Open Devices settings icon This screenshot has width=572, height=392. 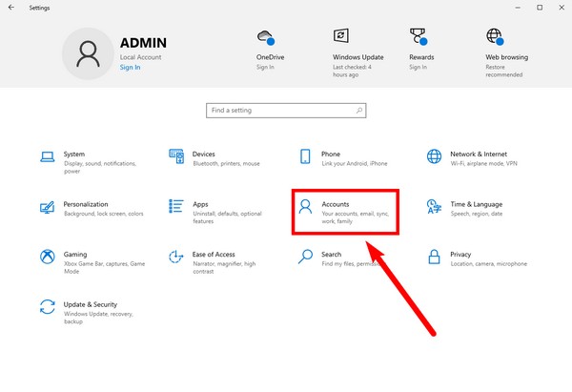coord(175,156)
